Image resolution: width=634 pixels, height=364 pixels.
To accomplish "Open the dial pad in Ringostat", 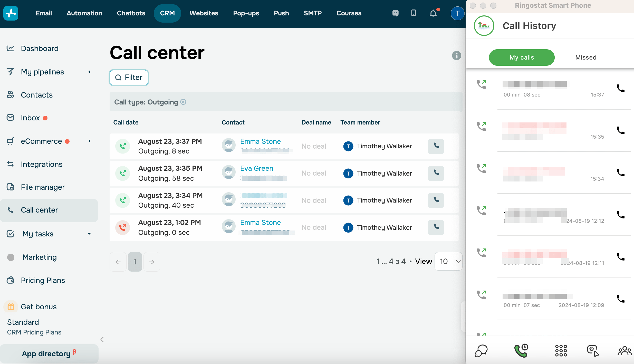I will [561, 351].
